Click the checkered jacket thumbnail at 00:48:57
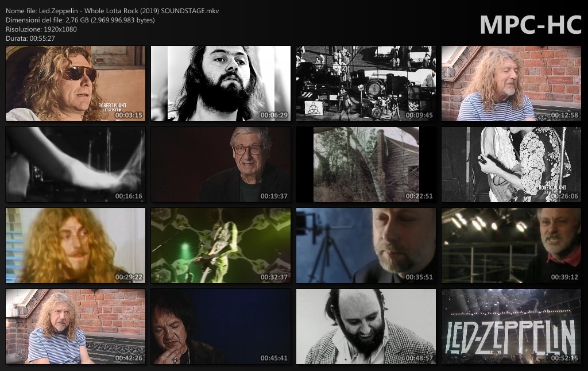Image resolution: width=588 pixels, height=371 pixels. tap(366, 326)
